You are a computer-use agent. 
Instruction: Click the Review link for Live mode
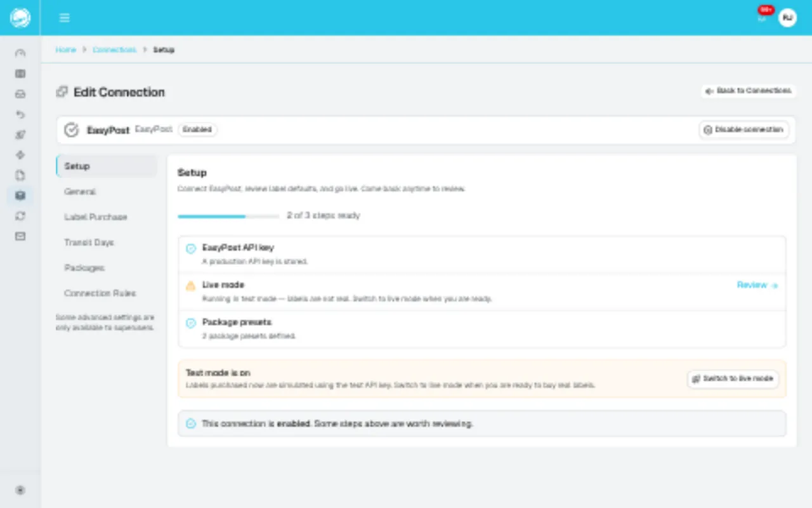click(757, 285)
